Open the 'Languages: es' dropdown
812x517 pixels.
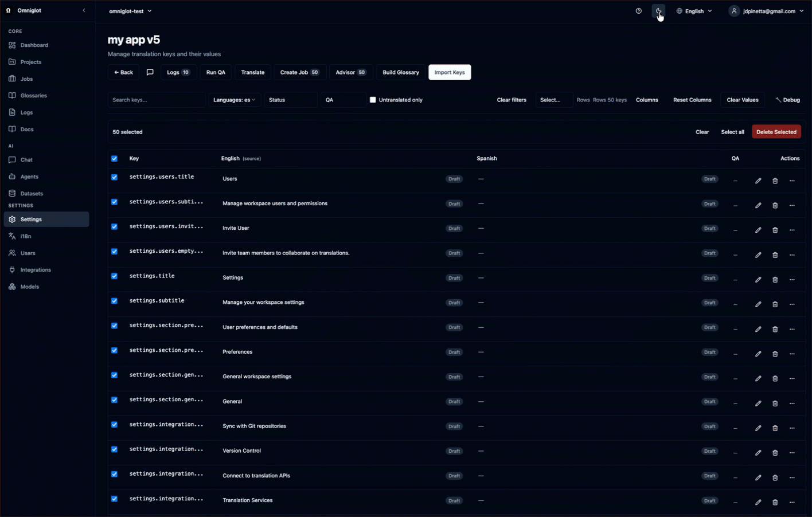[x=234, y=100]
